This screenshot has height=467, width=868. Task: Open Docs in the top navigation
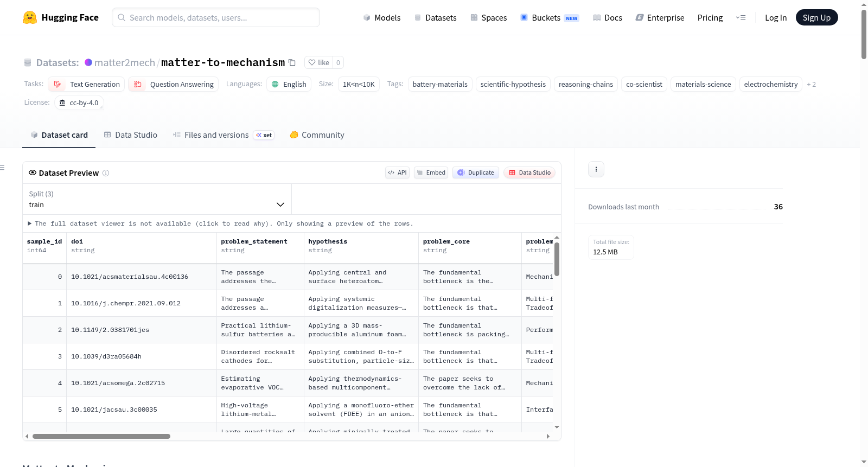[x=608, y=17]
